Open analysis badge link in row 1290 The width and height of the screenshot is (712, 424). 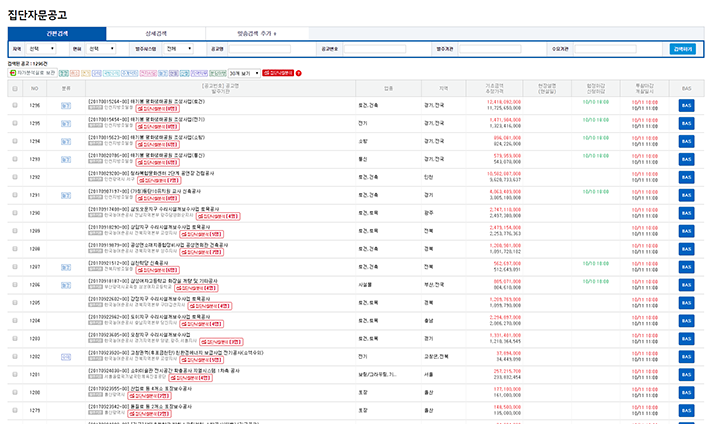[218, 217]
